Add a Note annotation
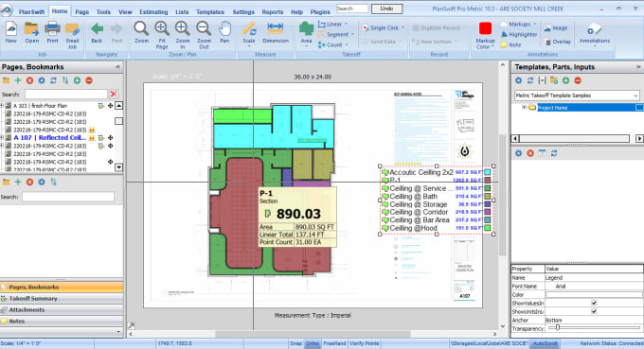 [x=510, y=44]
